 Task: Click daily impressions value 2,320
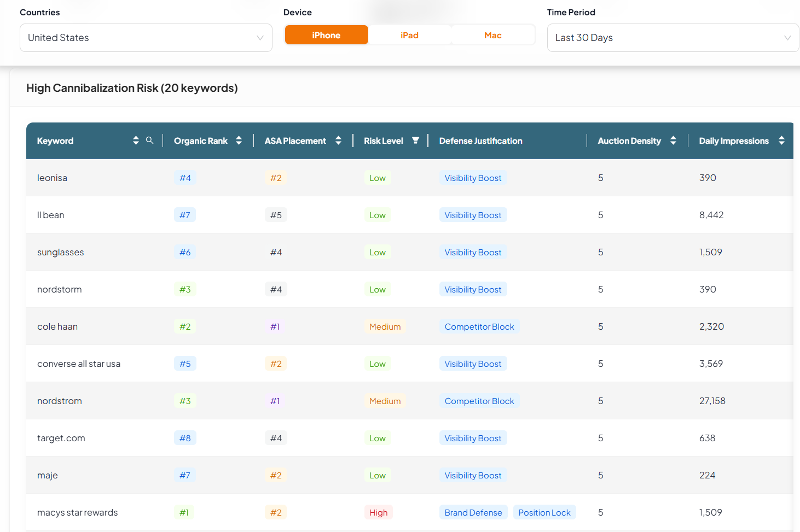click(711, 326)
